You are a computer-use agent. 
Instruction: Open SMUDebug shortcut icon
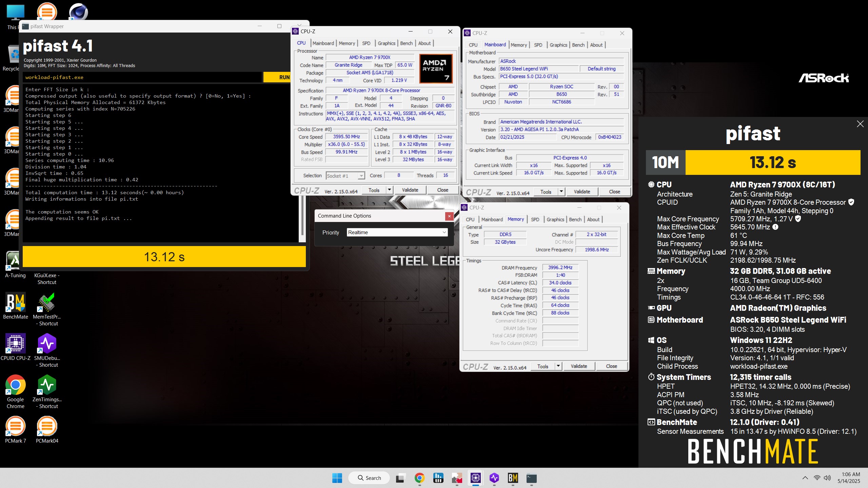(47, 350)
